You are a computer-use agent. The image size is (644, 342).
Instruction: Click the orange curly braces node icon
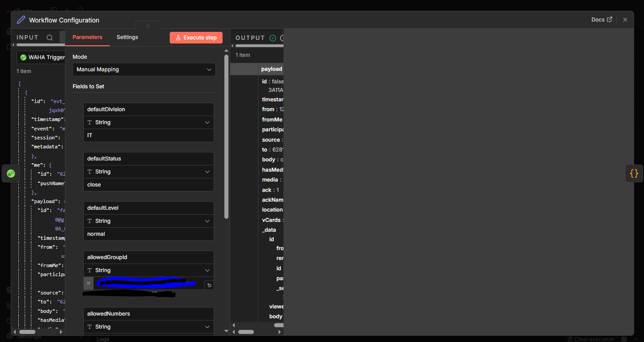pyautogui.click(x=634, y=173)
